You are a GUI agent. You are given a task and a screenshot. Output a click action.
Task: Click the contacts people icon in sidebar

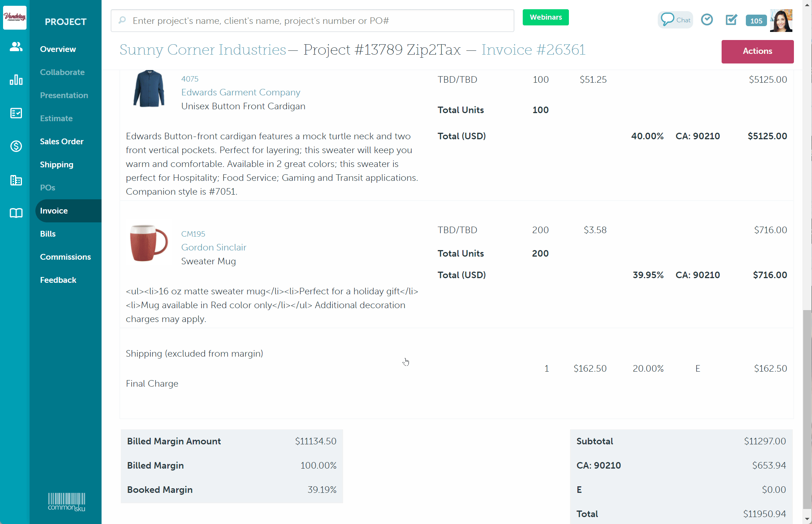[16, 47]
